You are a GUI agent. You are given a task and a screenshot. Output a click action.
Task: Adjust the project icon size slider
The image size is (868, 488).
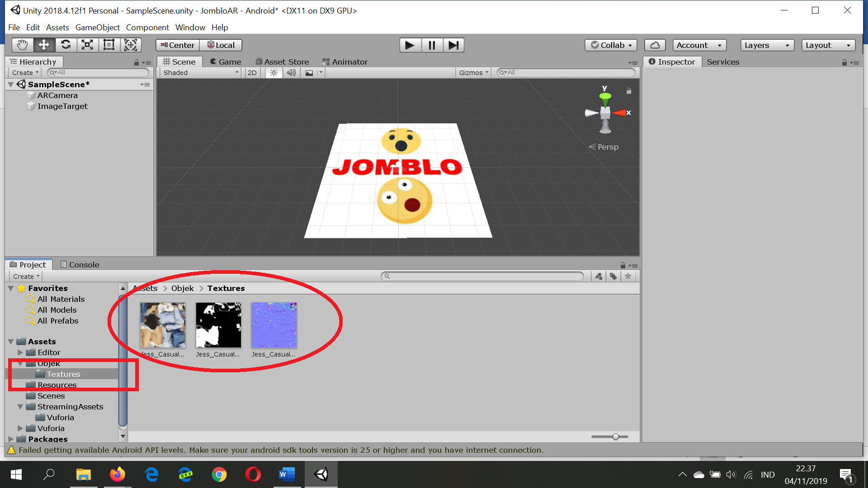(x=615, y=436)
